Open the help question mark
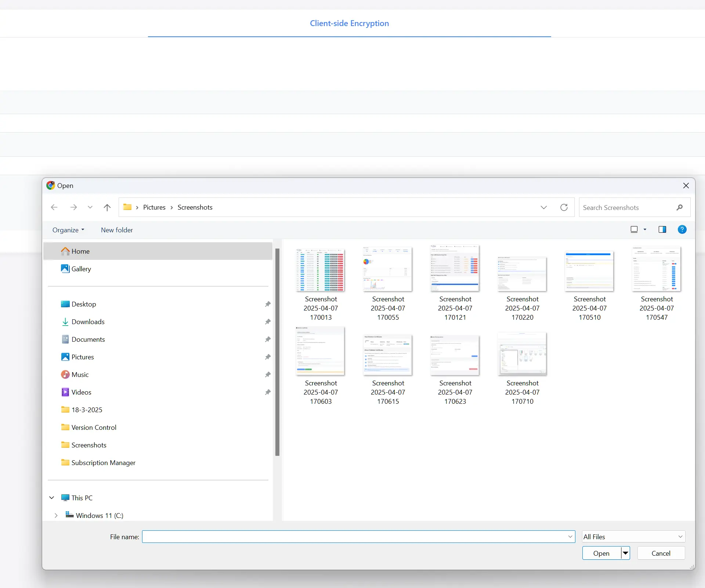The image size is (705, 588). click(682, 230)
